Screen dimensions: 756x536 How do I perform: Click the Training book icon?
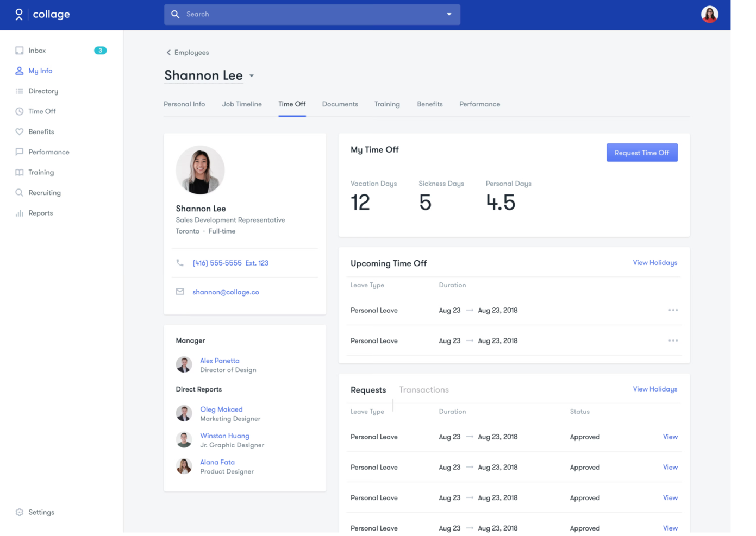pyautogui.click(x=20, y=173)
